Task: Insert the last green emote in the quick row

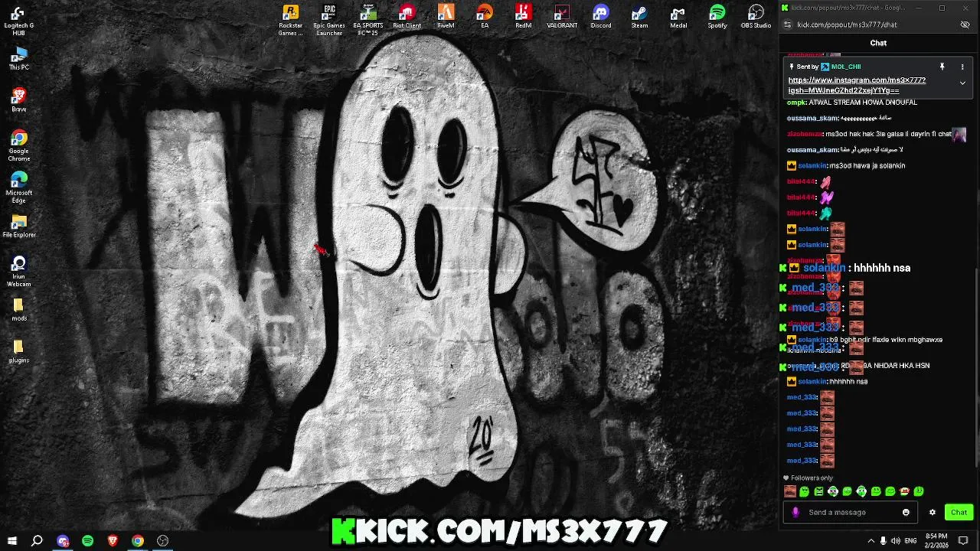Action: pyautogui.click(x=919, y=491)
